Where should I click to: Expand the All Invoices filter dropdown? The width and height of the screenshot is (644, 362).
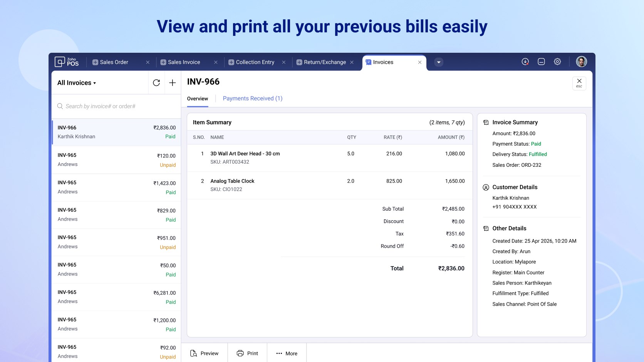pos(77,83)
